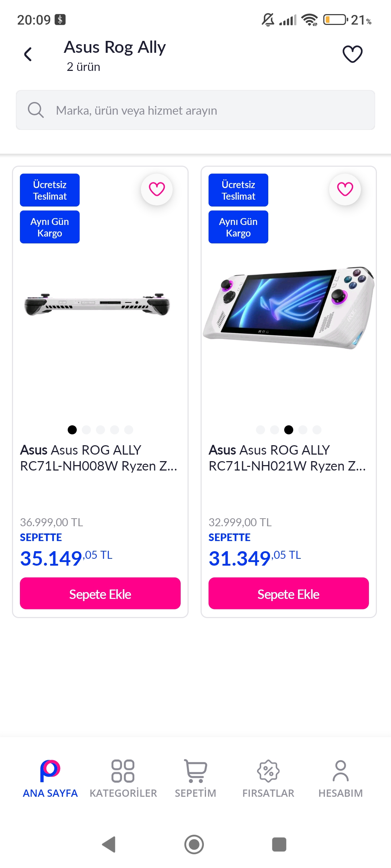Select second image dot of NH008W product

pos(87,430)
